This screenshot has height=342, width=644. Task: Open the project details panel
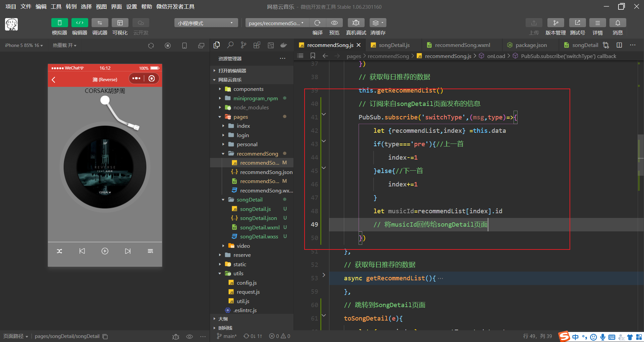click(597, 23)
